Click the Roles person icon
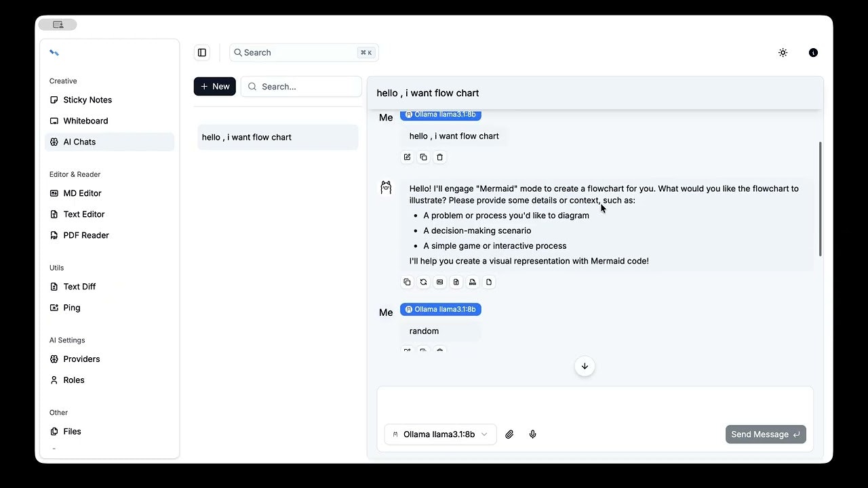The width and height of the screenshot is (868, 488). 54,380
